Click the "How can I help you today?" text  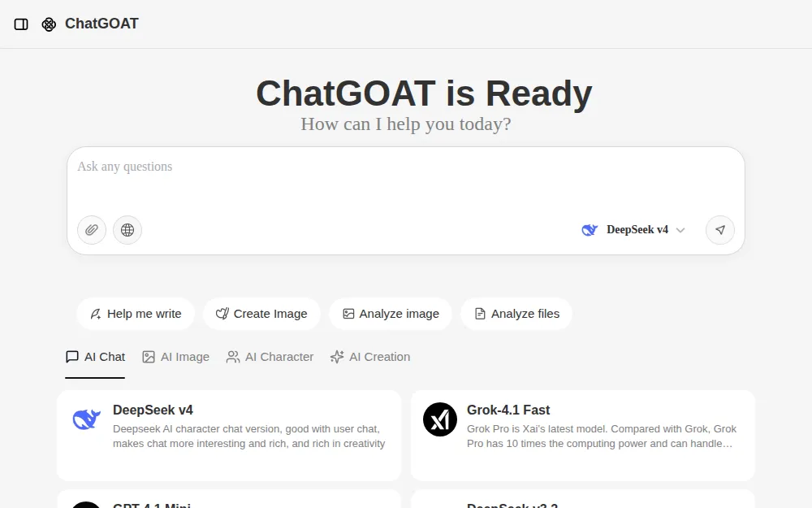tap(405, 124)
